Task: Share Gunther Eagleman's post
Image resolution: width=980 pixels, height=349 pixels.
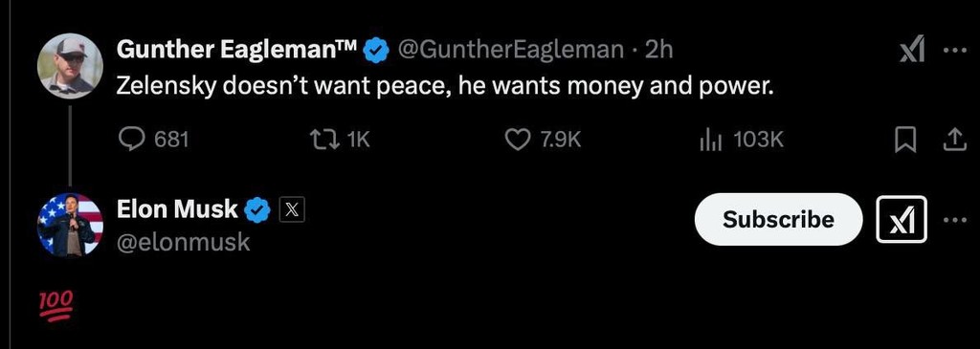Action: point(952,140)
